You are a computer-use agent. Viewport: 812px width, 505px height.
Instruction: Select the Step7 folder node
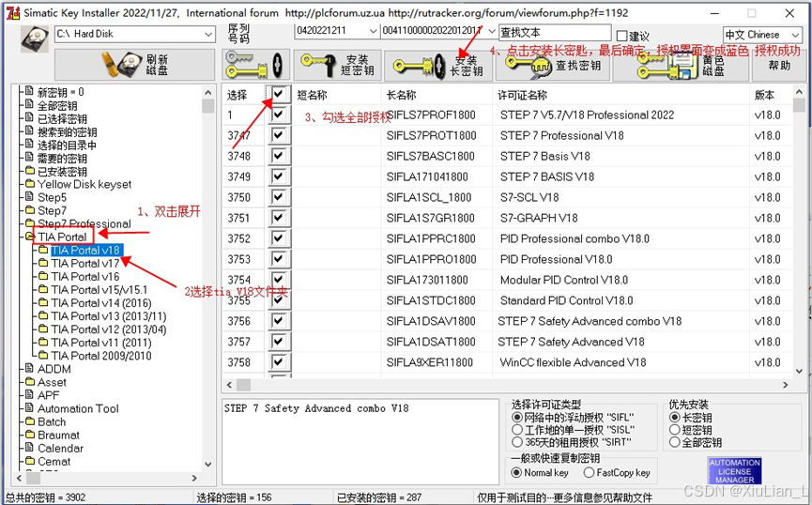pyautogui.click(x=52, y=211)
